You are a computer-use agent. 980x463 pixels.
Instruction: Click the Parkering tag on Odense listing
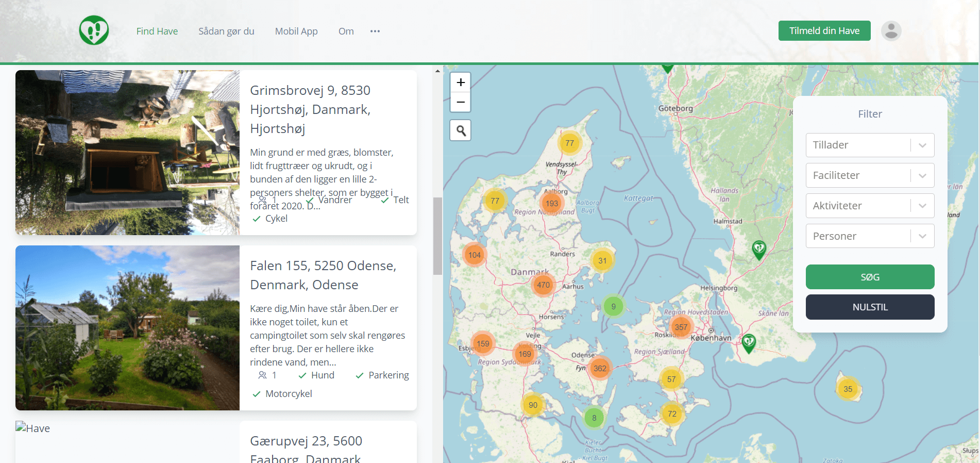(382, 375)
